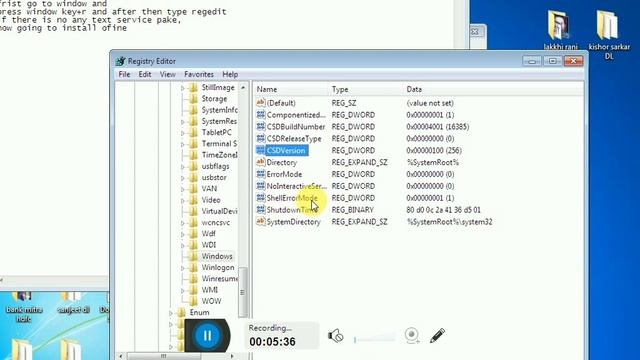Viewport: 640px width, 360px height.
Task: Pause the screen recording
Action: pyautogui.click(x=207, y=336)
